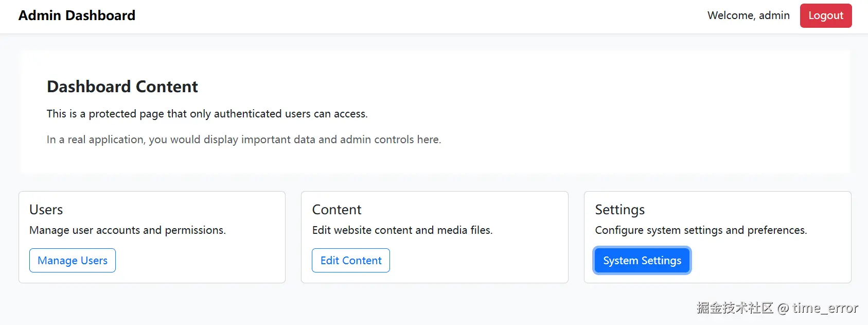Click the red Logout button
Image resolution: width=868 pixels, height=325 pixels.
(825, 15)
